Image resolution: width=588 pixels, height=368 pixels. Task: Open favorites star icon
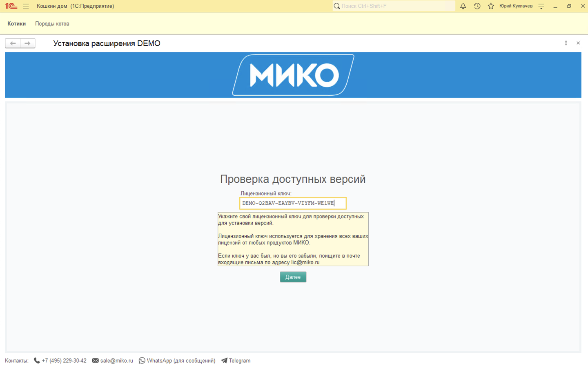click(491, 6)
